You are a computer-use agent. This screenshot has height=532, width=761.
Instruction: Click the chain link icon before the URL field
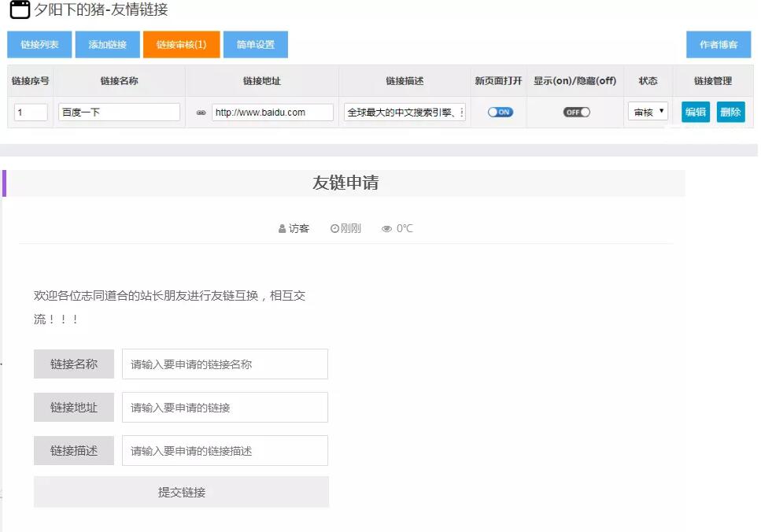click(201, 113)
